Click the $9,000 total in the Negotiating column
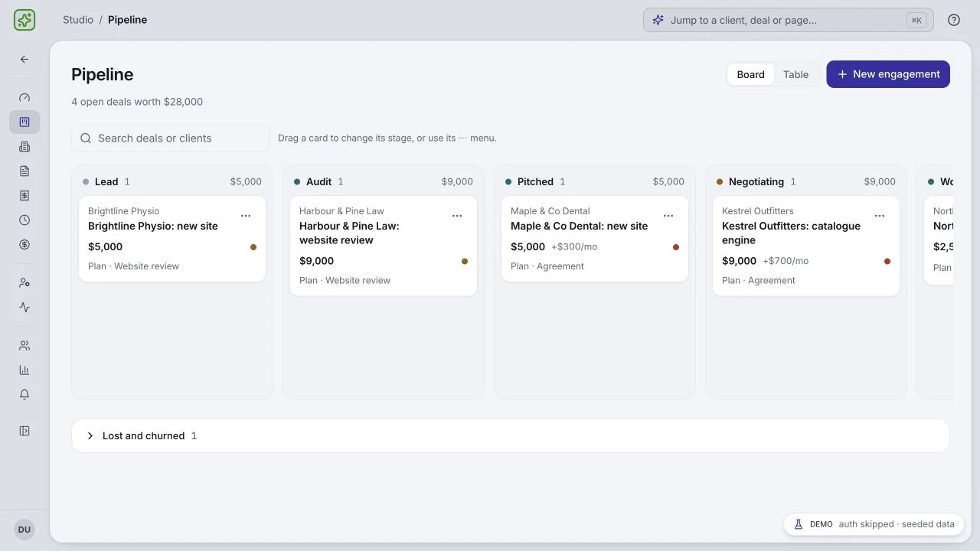This screenshot has width=980, height=551. [x=880, y=181]
